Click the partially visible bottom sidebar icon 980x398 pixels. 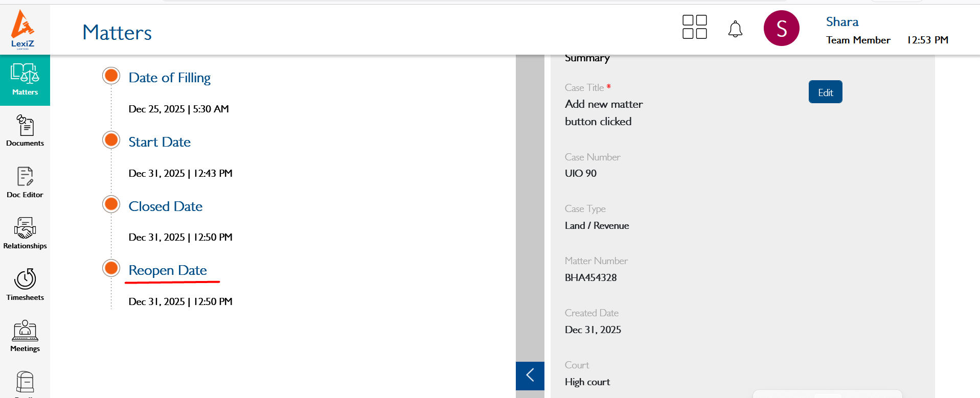(x=25, y=383)
